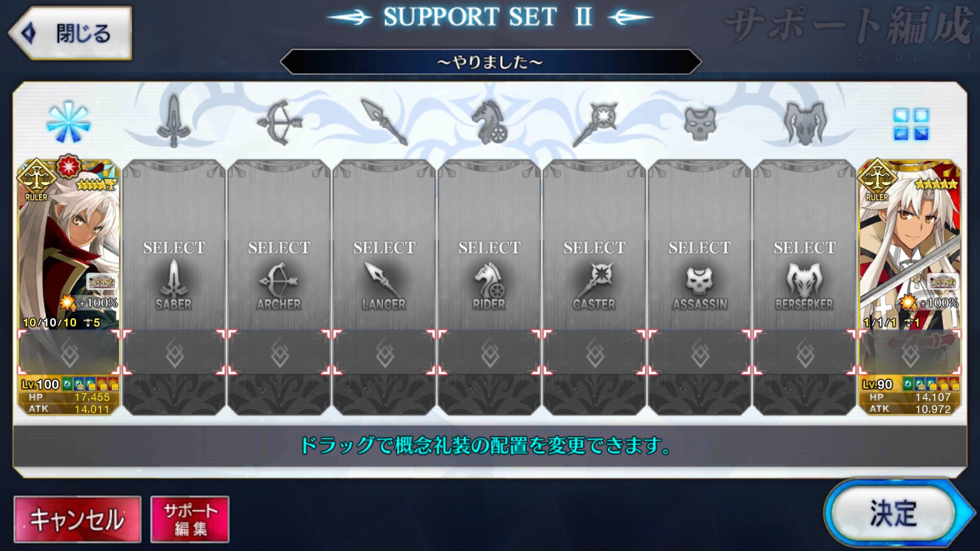Click the キャンセル cancel button

point(77,519)
